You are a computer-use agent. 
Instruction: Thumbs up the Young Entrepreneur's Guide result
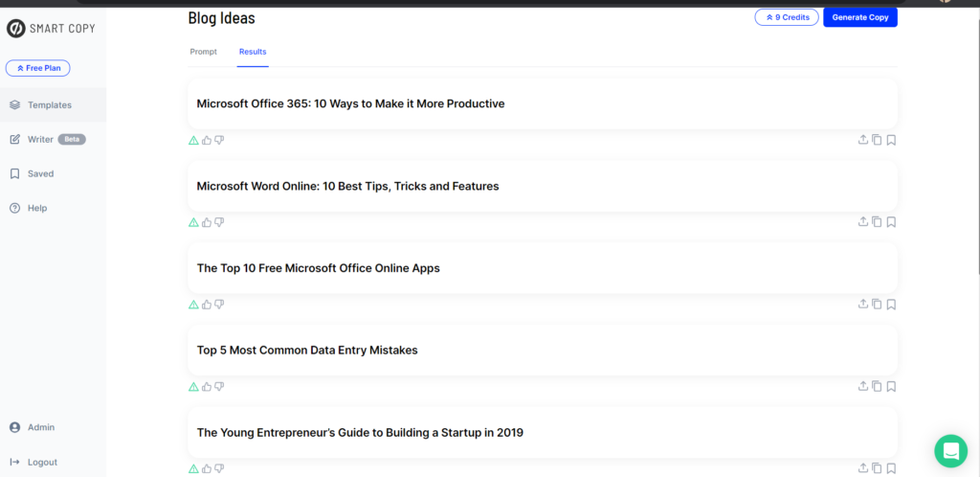pyautogui.click(x=207, y=468)
